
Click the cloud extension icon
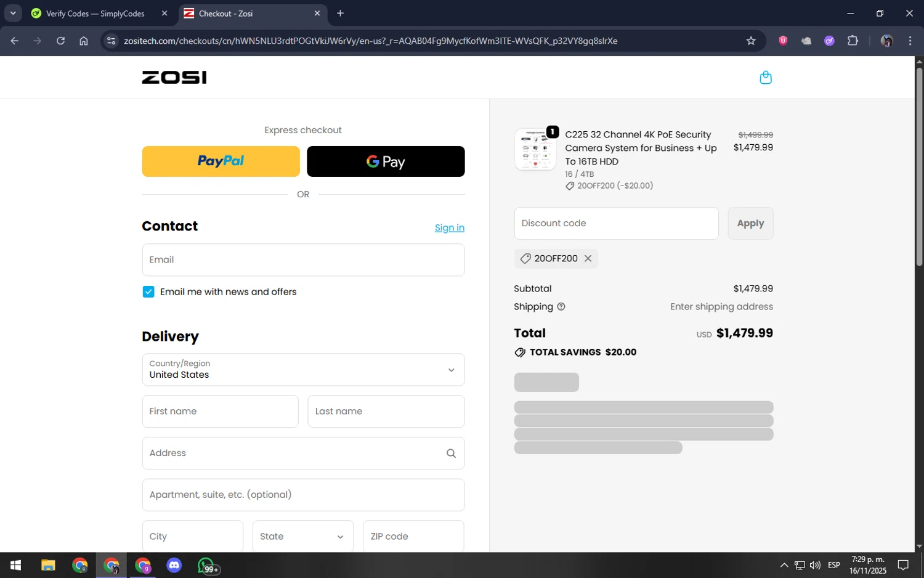(x=806, y=41)
